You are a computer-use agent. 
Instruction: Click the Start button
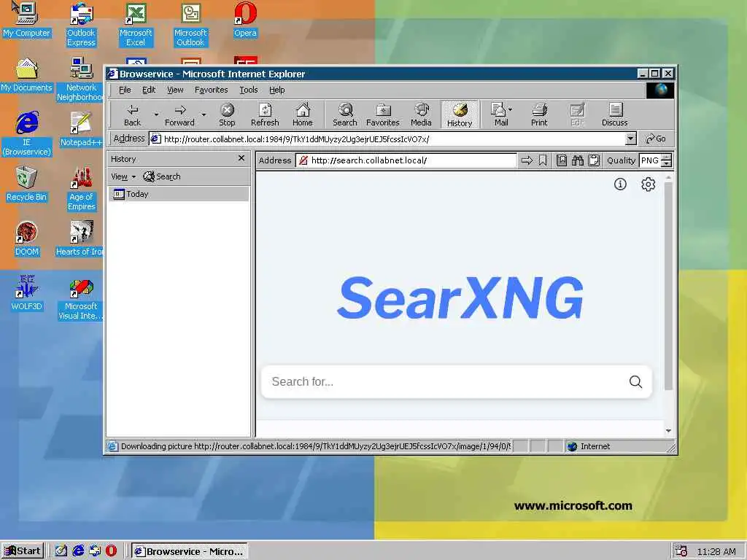(23, 551)
